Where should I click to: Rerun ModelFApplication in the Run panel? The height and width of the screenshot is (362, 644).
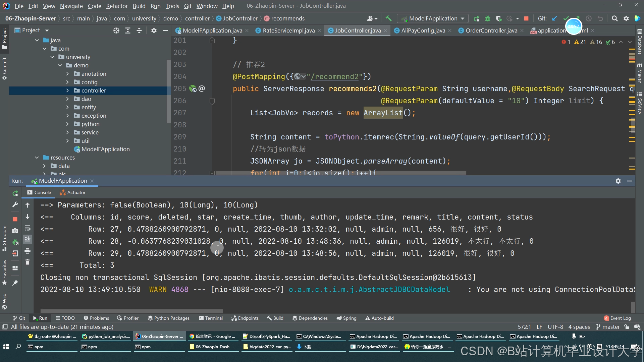pos(15,193)
